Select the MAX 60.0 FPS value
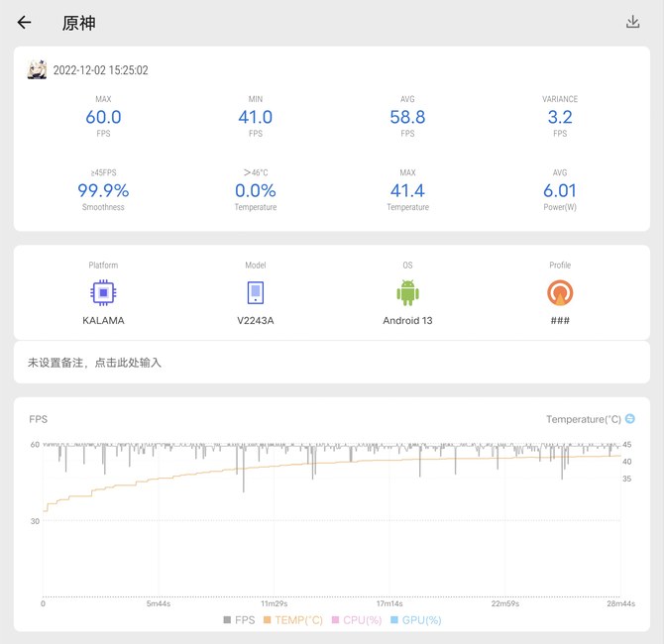Image resolution: width=664 pixels, height=644 pixels. click(x=103, y=117)
